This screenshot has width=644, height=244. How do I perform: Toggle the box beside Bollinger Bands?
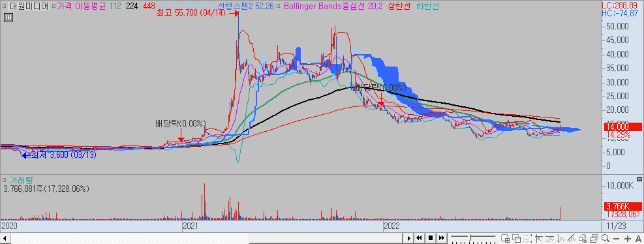coord(279,6)
